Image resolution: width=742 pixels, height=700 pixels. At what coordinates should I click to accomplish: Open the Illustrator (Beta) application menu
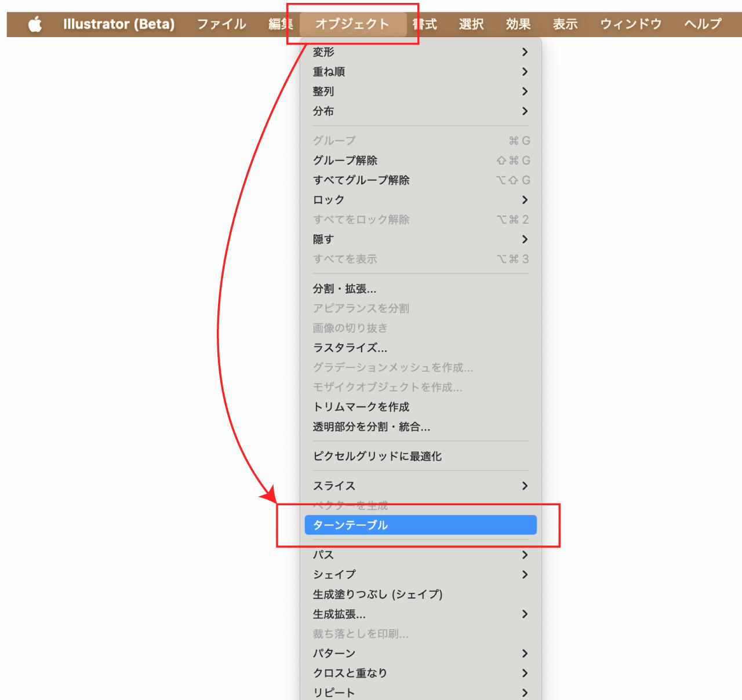(119, 24)
